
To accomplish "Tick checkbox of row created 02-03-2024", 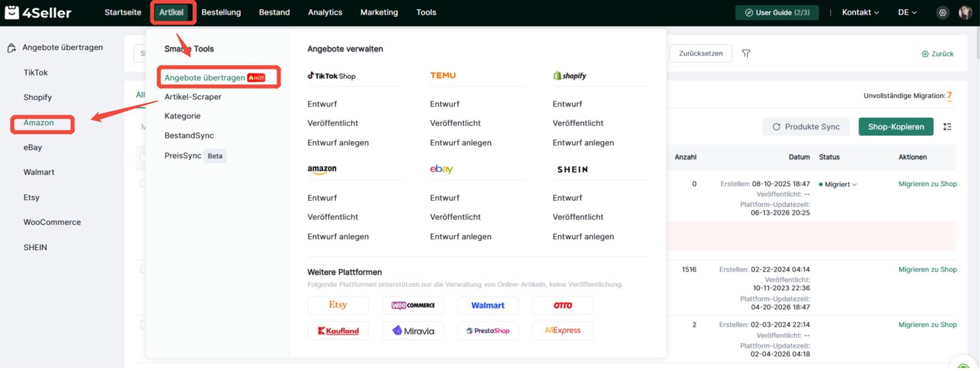I will [x=143, y=325].
